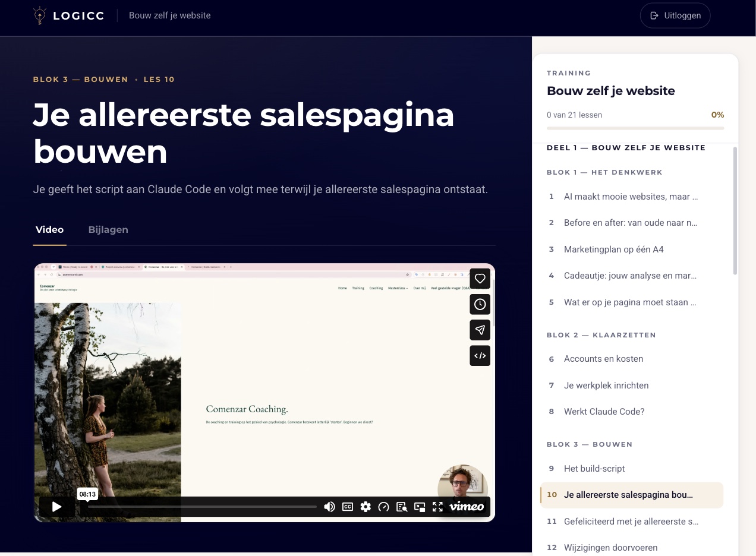Click the sidebar lesson list scrollbar
Viewport: 756px width, 556px height.
735,211
